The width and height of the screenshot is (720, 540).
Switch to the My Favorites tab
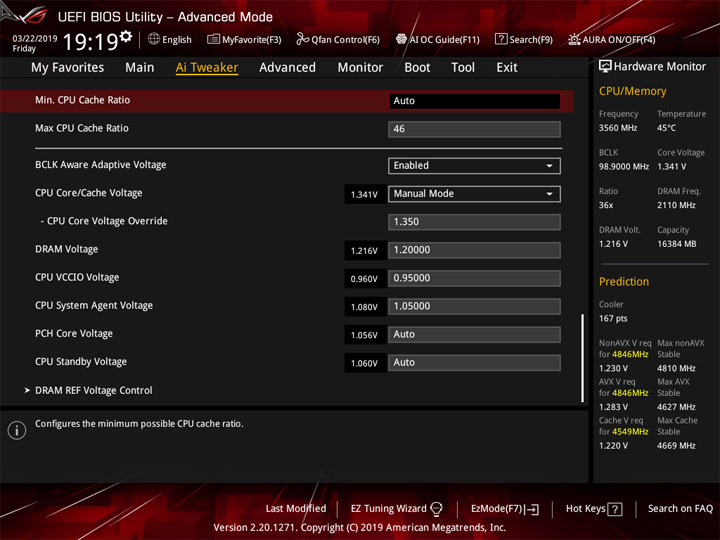(x=68, y=68)
